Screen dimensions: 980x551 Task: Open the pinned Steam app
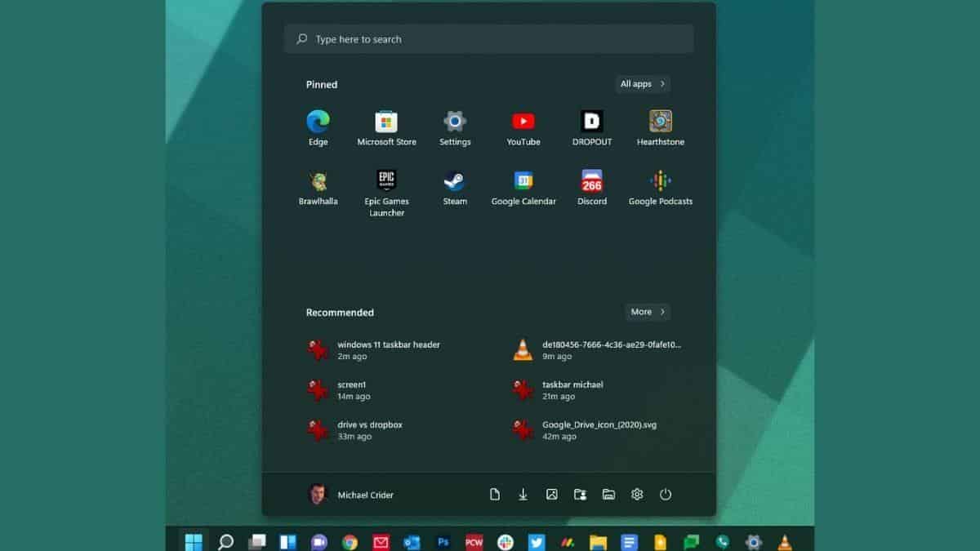(455, 182)
